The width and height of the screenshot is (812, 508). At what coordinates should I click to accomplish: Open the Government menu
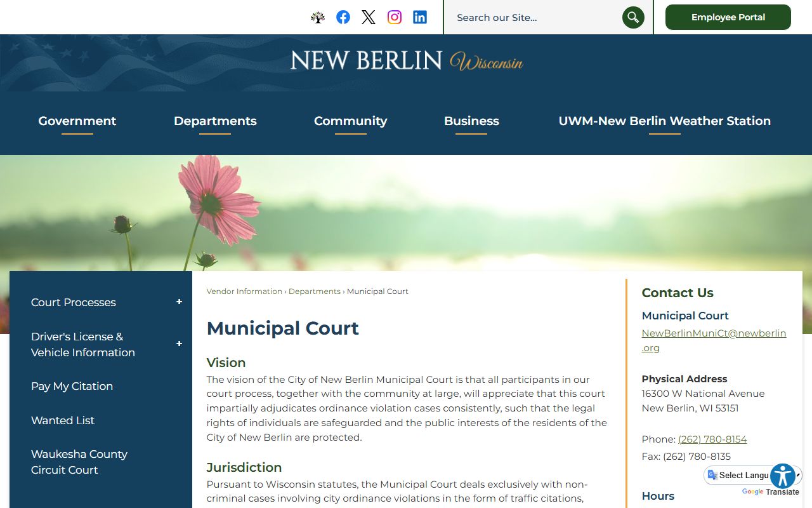coord(77,121)
